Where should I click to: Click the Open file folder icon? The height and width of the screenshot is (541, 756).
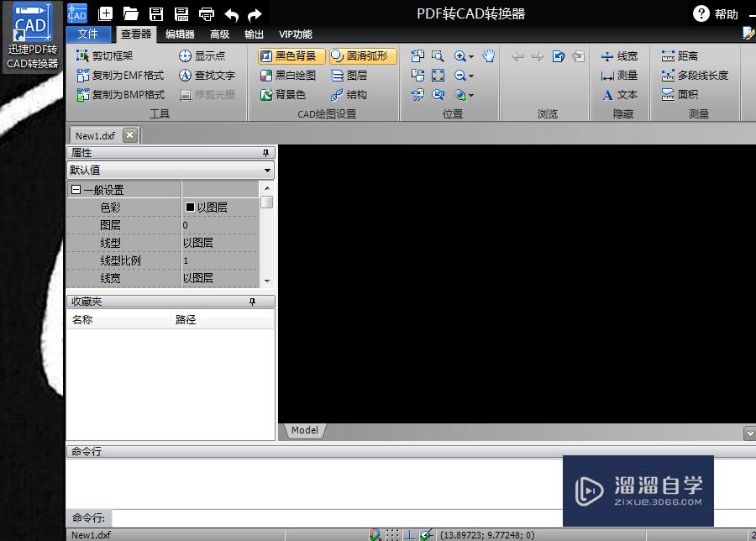coord(130,13)
